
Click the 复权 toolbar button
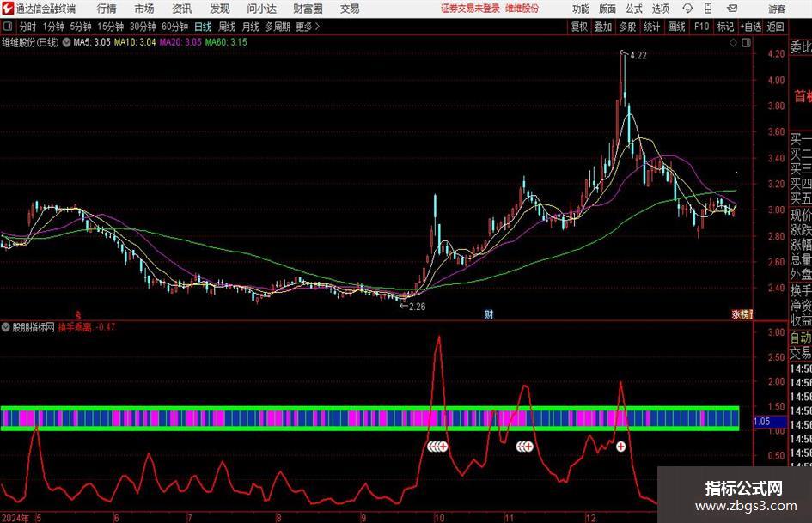pos(579,27)
